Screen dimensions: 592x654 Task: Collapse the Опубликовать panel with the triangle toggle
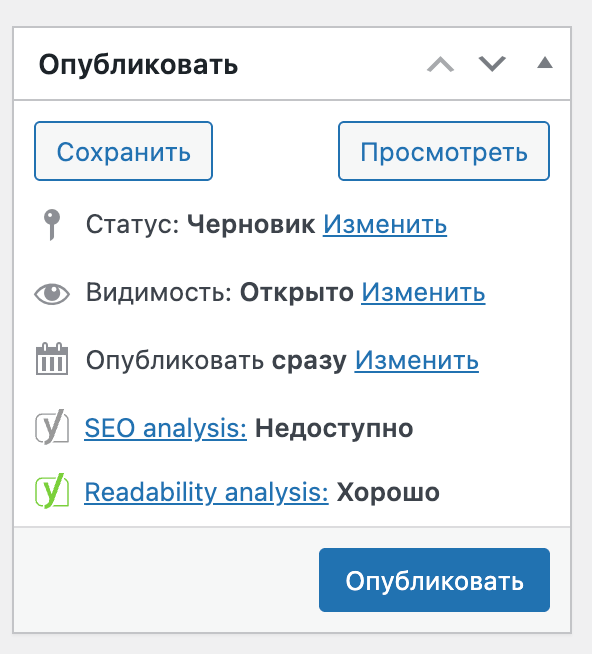[x=545, y=63]
